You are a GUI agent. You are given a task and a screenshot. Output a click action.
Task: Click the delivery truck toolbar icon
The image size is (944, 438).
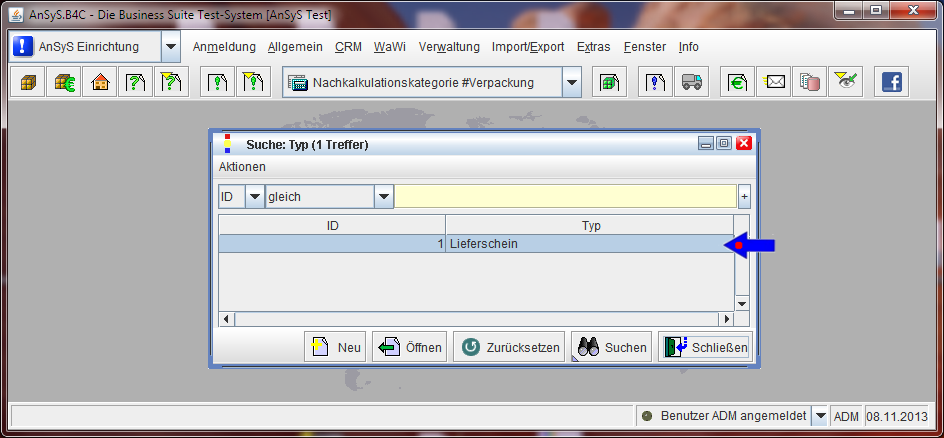point(690,83)
